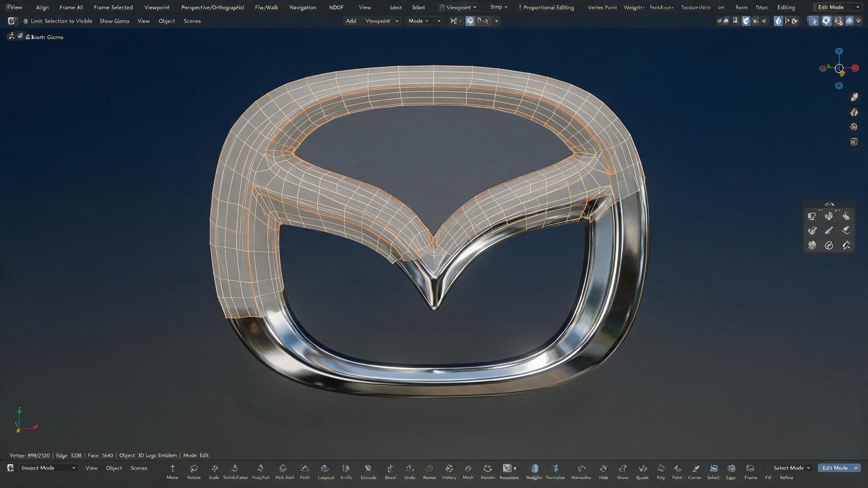This screenshot has width=868, height=488.
Task: Open the Perspective/Orthographic menu
Action: click(212, 8)
